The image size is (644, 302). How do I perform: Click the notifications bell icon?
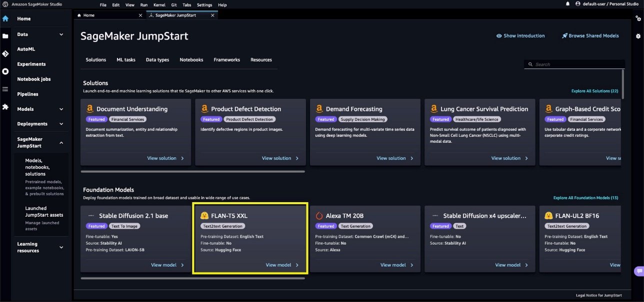tap(567, 4)
